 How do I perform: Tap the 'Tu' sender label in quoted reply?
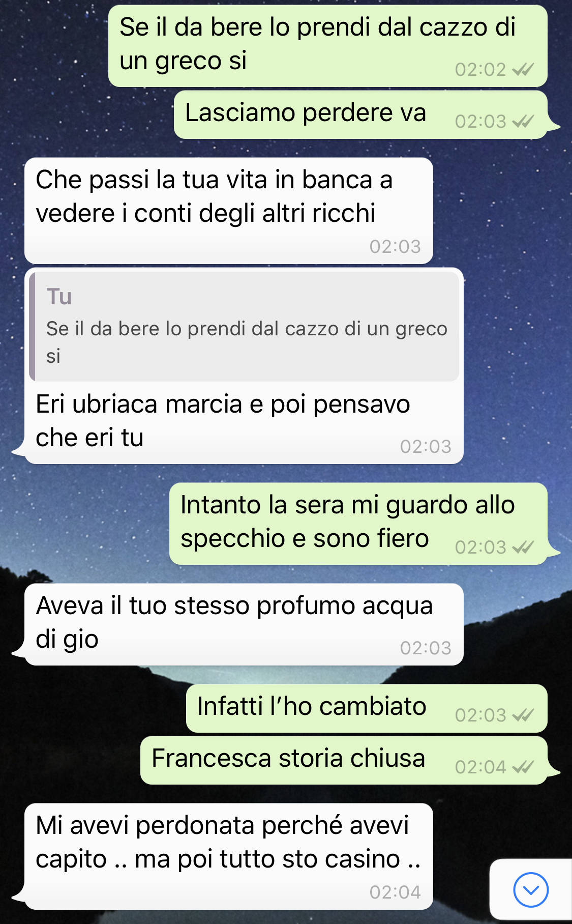pos(59,297)
